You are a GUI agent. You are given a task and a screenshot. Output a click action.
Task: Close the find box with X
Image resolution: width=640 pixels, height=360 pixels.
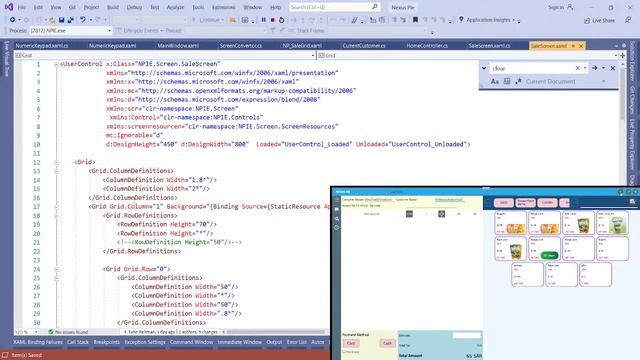[613, 68]
